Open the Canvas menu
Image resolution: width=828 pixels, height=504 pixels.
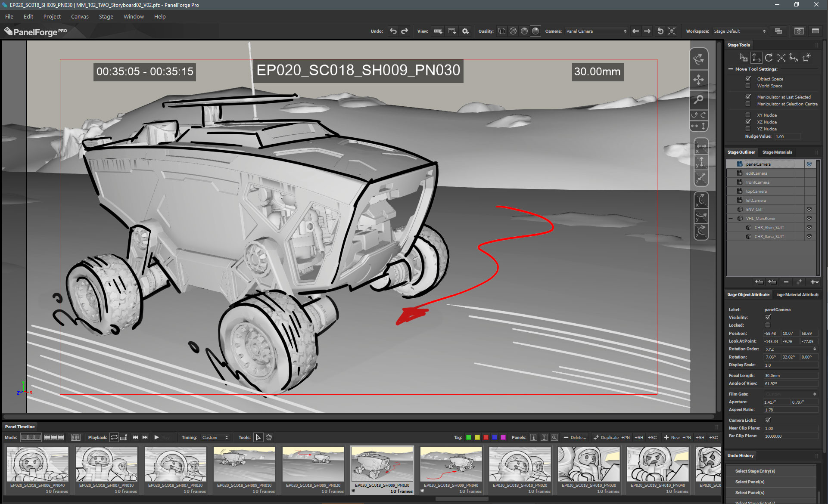pos(80,16)
